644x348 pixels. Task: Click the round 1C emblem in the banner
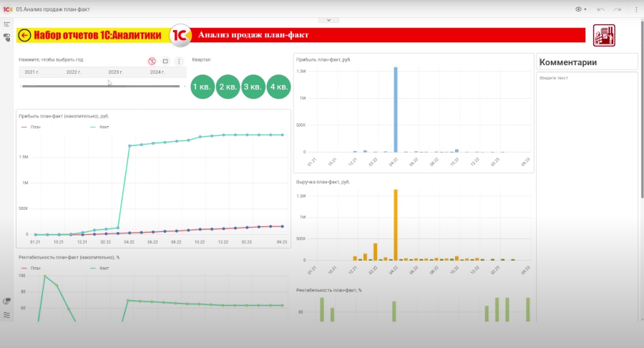coord(180,35)
